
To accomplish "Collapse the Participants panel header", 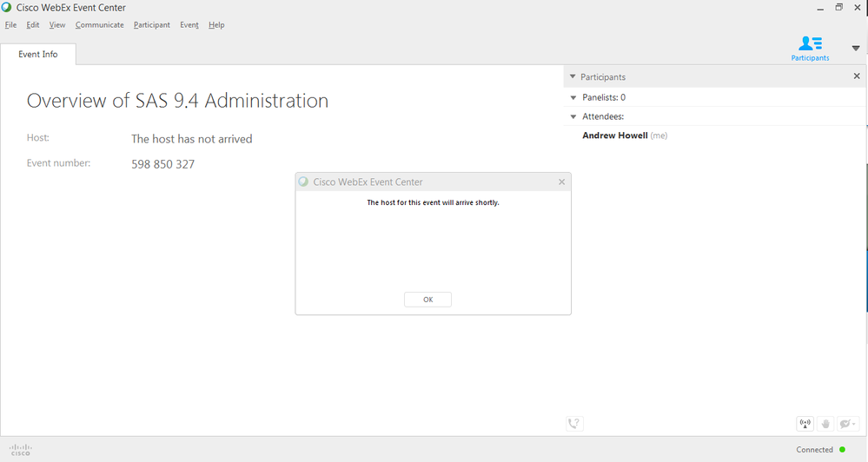I will (x=573, y=76).
